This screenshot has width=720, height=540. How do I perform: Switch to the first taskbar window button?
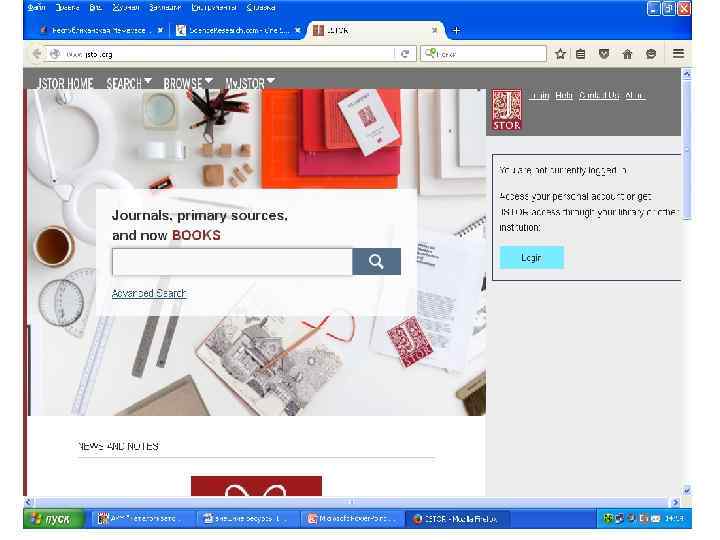[143, 519]
